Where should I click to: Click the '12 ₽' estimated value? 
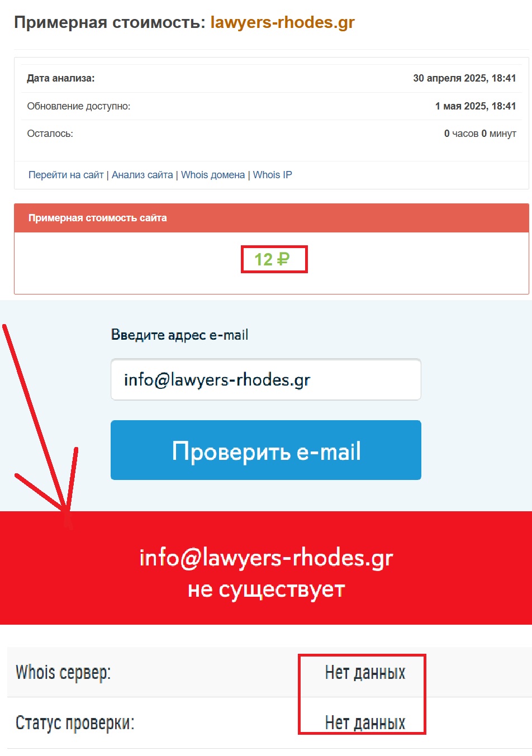272,259
